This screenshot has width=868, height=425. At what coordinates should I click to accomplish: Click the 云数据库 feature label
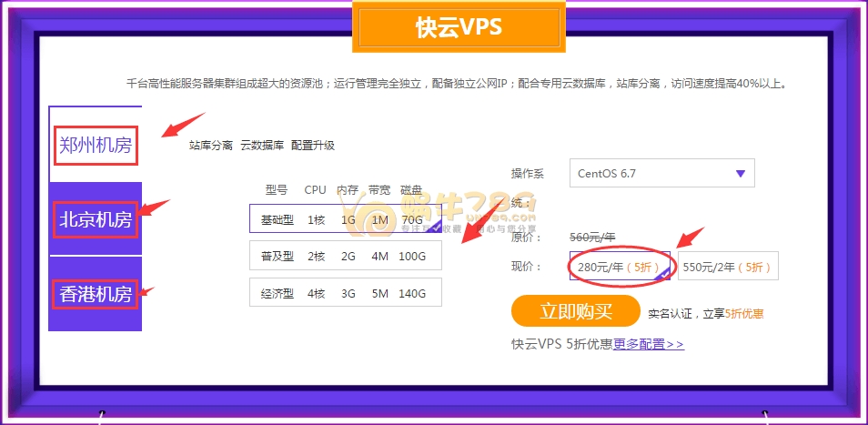click(x=262, y=146)
